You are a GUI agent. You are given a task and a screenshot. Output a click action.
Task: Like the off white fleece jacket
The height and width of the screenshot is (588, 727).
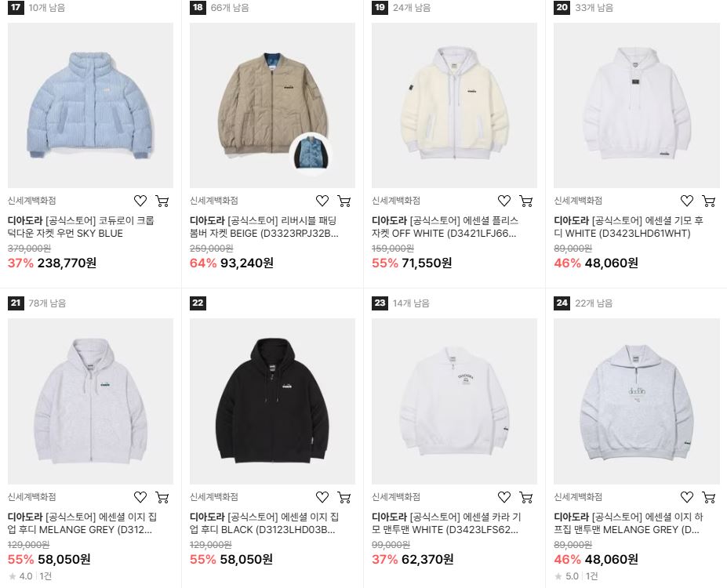pyautogui.click(x=504, y=201)
